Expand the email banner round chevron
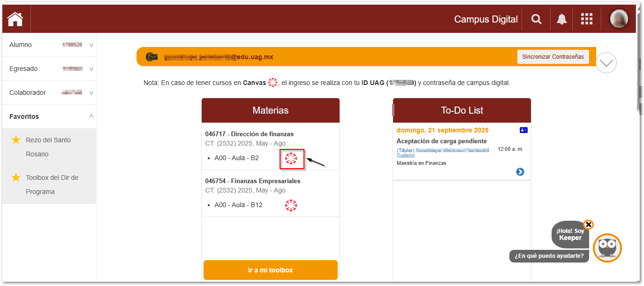The image size is (644, 286). (x=606, y=62)
